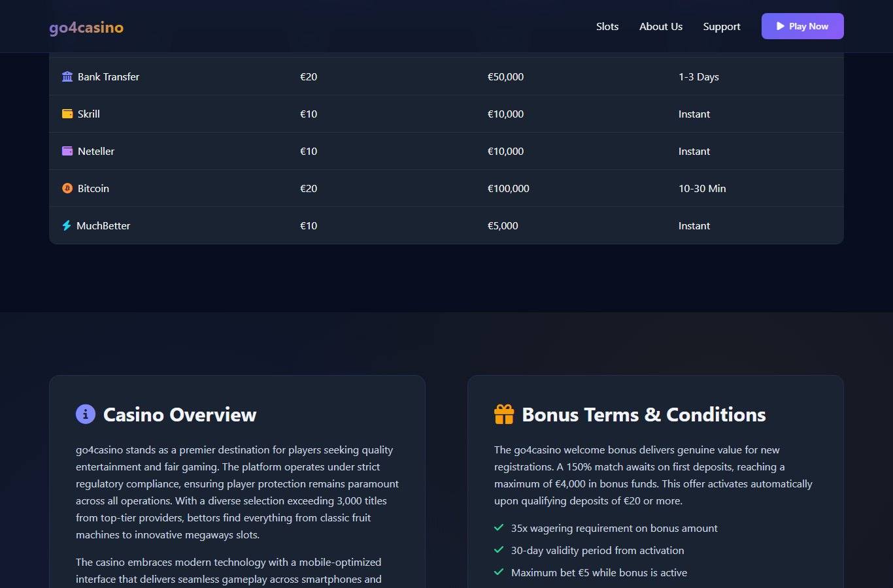Click the checkmark beside 30-day validity period

[x=499, y=550]
